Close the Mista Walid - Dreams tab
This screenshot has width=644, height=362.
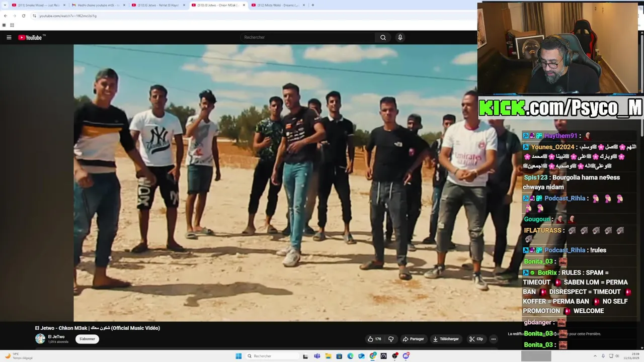(x=305, y=5)
